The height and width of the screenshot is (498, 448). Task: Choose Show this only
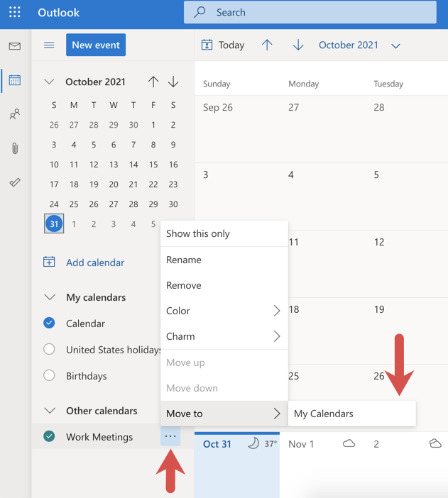[224, 233]
